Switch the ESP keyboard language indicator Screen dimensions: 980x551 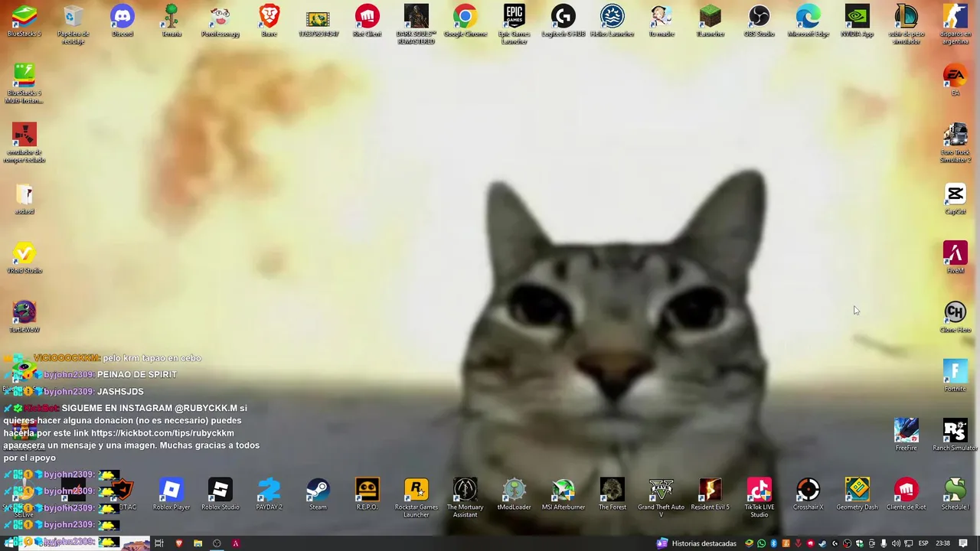tap(923, 543)
